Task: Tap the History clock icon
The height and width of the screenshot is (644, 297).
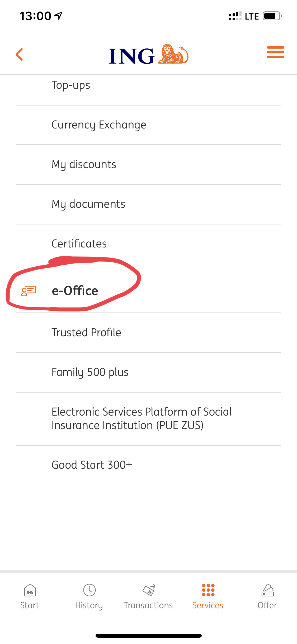Action: 89,590
